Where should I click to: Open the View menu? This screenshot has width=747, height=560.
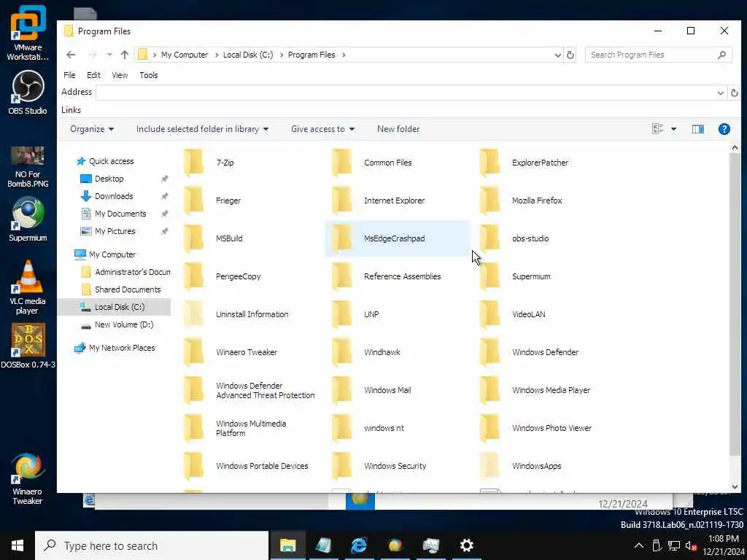click(120, 75)
